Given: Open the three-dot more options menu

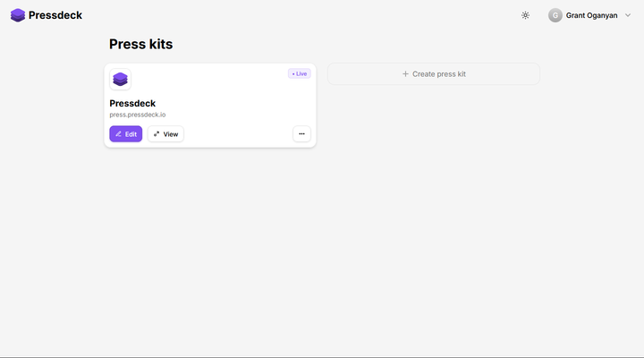Looking at the screenshot, I should click(301, 134).
